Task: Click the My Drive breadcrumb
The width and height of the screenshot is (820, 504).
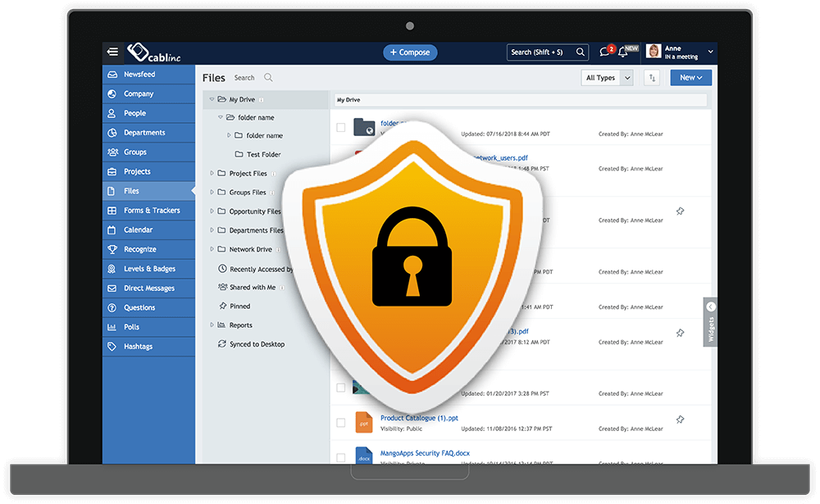Action: click(348, 100)
